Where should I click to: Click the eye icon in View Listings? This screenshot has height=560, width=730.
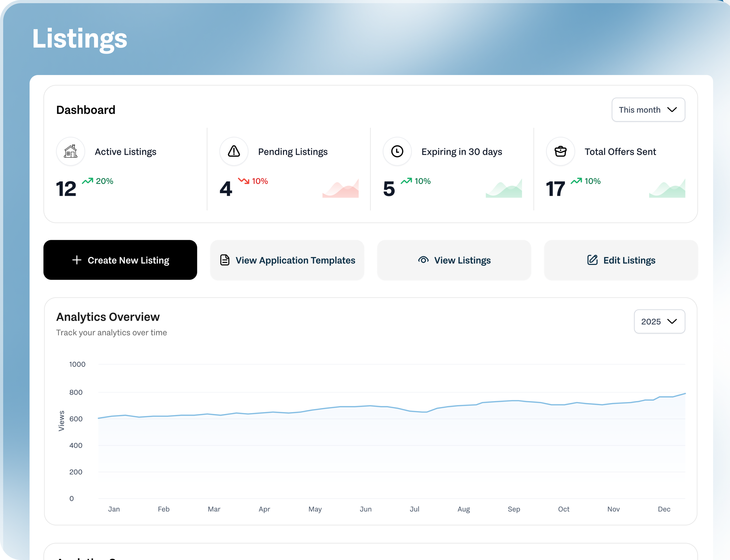[x=423, y=260]
